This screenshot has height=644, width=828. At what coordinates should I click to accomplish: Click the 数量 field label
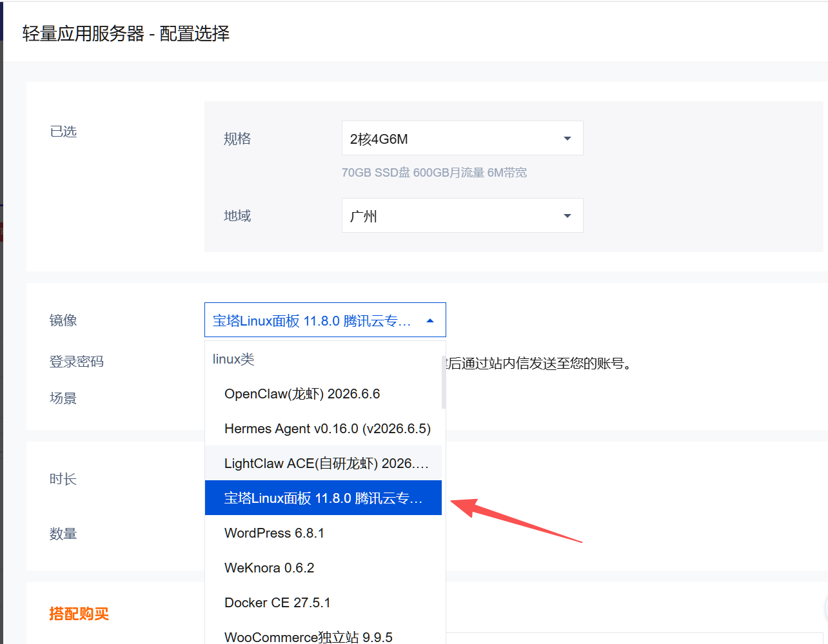(63, 534)
